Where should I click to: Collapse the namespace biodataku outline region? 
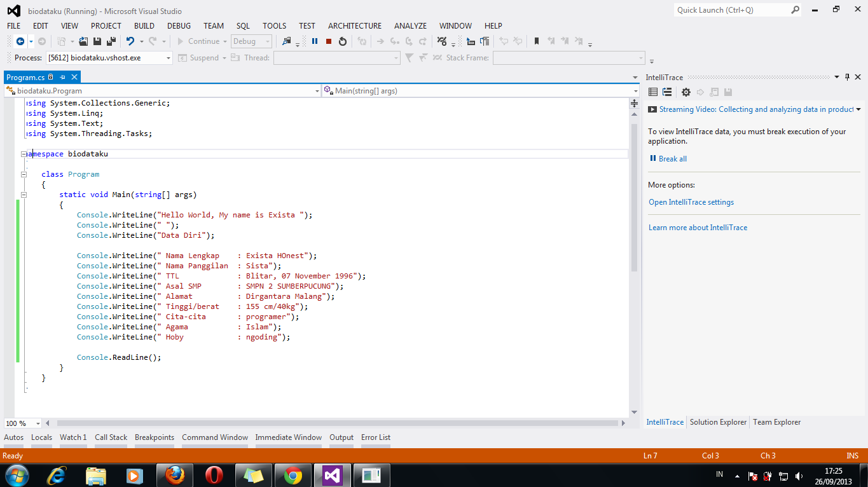point(24,154)
